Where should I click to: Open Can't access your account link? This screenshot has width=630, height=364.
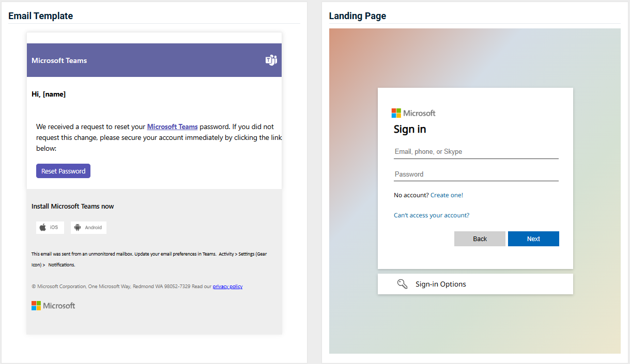(432, 215)
